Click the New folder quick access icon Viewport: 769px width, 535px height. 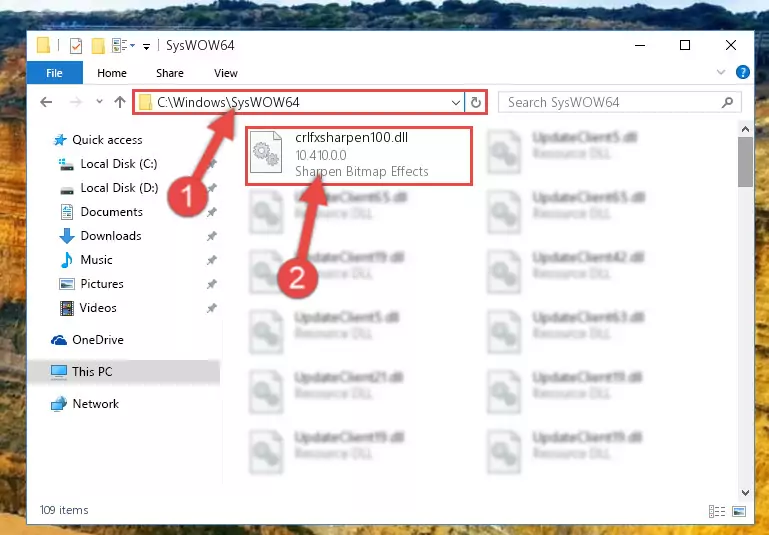(98, 46)
